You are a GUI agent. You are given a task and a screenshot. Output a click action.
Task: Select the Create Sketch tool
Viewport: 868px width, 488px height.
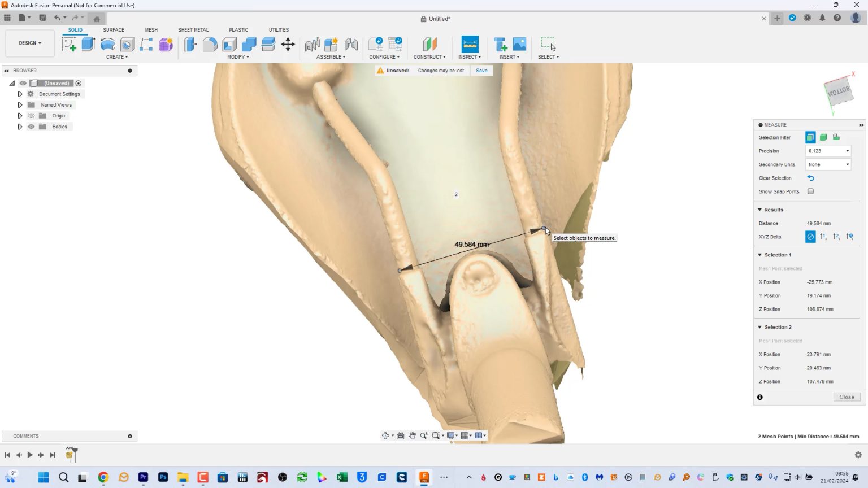pos(69,44)
